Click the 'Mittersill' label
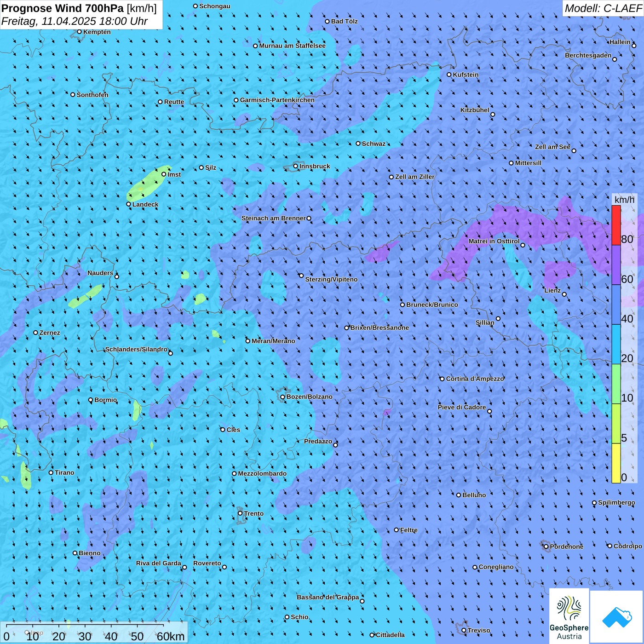 click(528, 163)
